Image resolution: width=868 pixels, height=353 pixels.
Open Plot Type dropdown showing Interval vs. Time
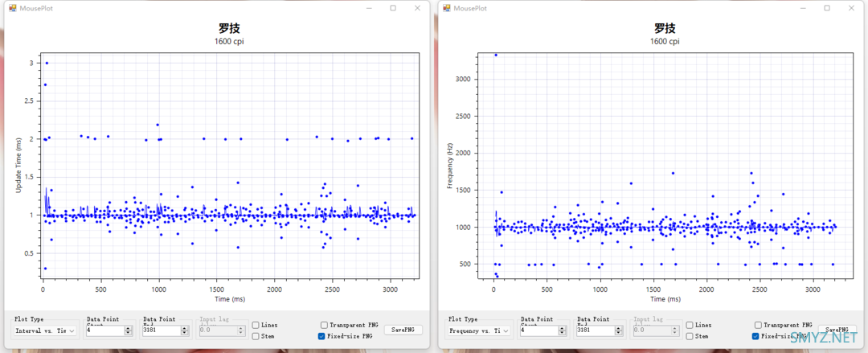[x=45, y=330]
